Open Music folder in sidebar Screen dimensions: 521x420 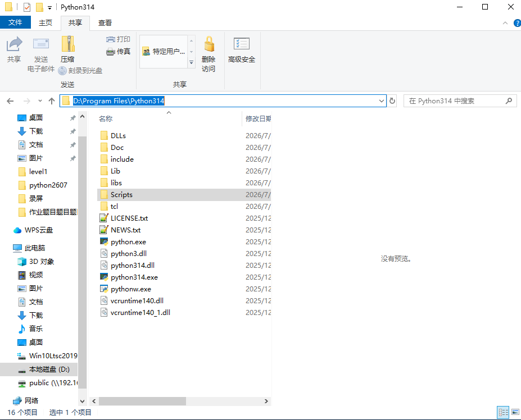click(35, 328)
